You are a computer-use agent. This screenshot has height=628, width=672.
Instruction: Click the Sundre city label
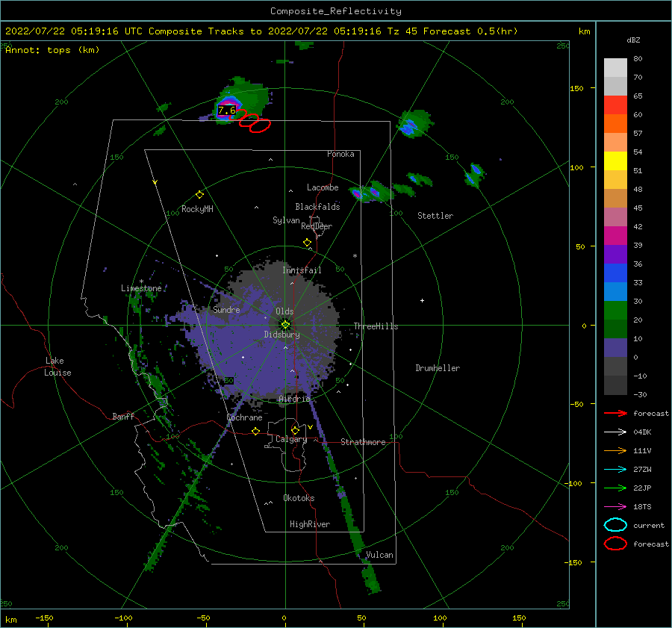click(226, 309)
